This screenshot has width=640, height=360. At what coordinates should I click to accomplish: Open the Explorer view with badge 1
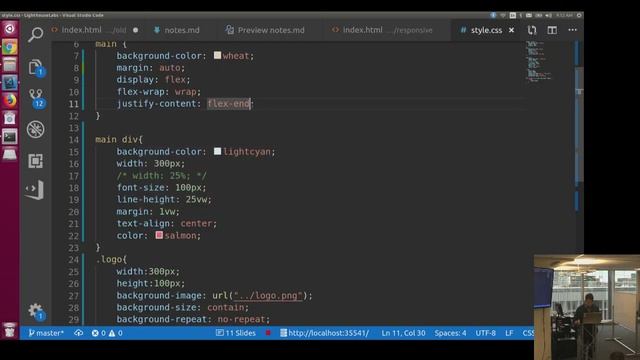pos(36,68)
